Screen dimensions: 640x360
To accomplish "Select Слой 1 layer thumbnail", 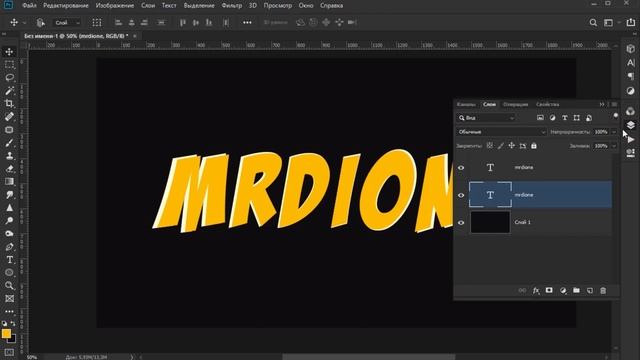I will [490, 222].
